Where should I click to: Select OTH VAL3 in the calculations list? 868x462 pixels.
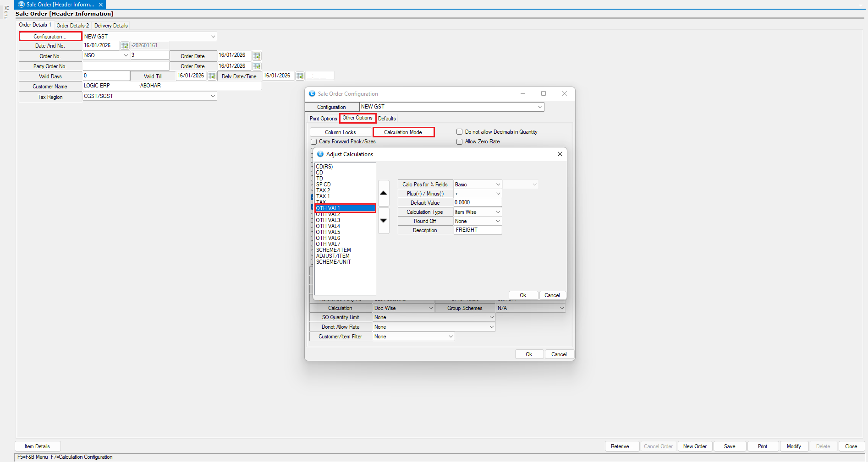(x=328, y=220)
